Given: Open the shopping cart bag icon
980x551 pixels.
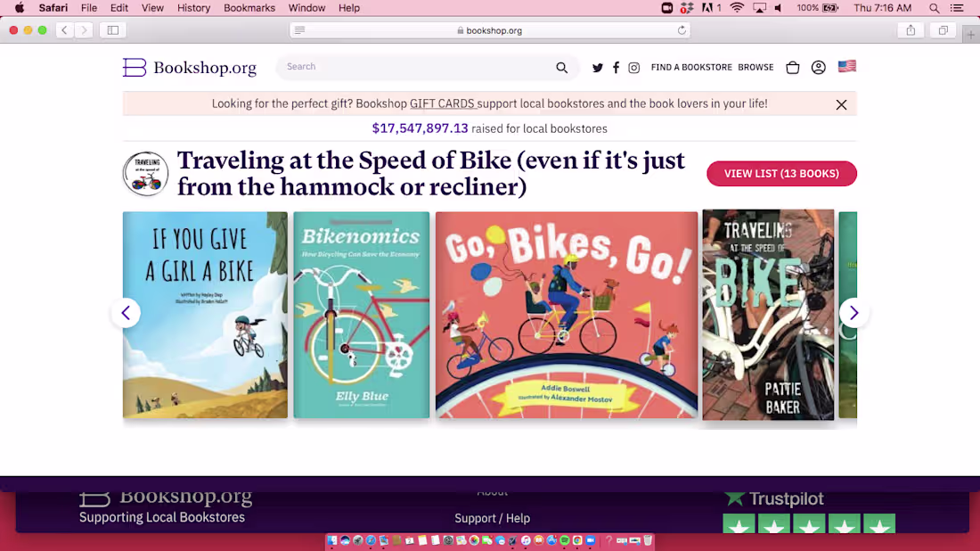Looking at the screenshot, I should click(793, 68).
